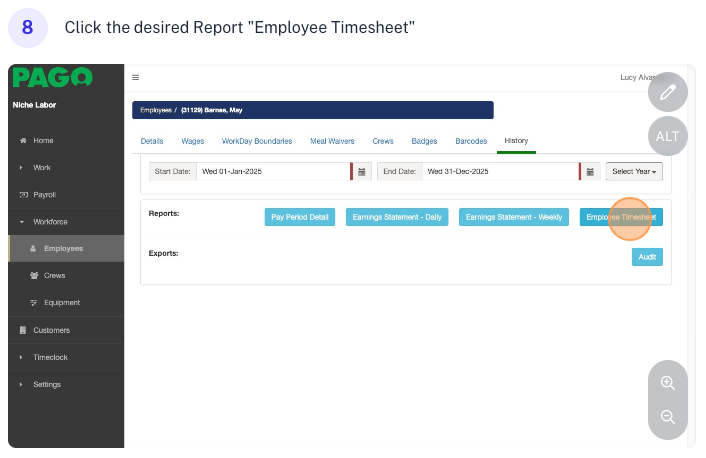
Task: Toggle the hamburger menu icon
Action: 136,77
